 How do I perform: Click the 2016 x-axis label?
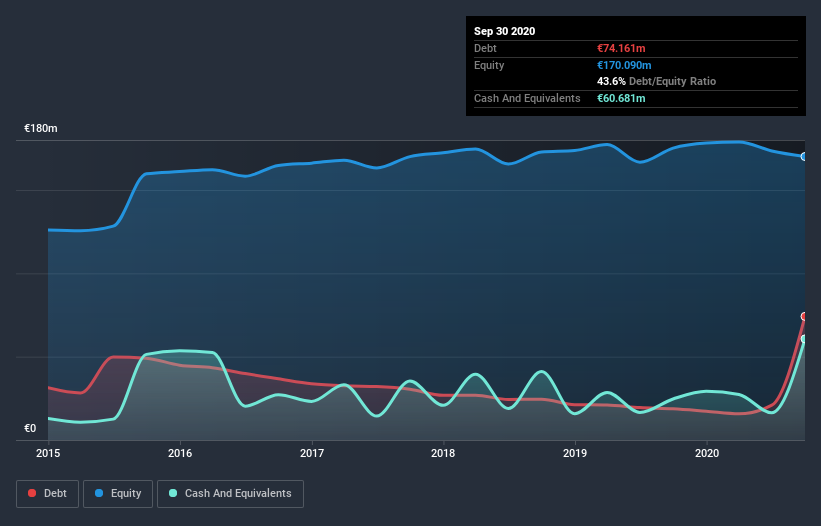(180, 454)
